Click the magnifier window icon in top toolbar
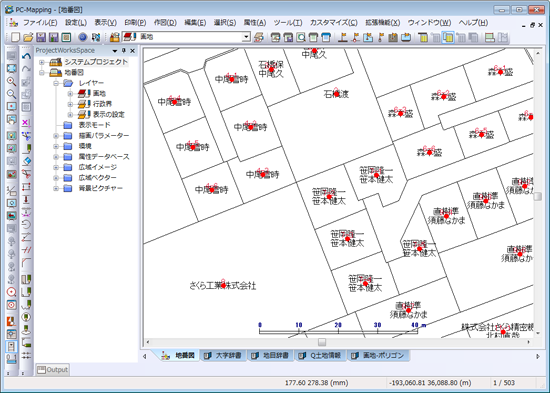Screen dimensions: 550x393 point(301,37)
